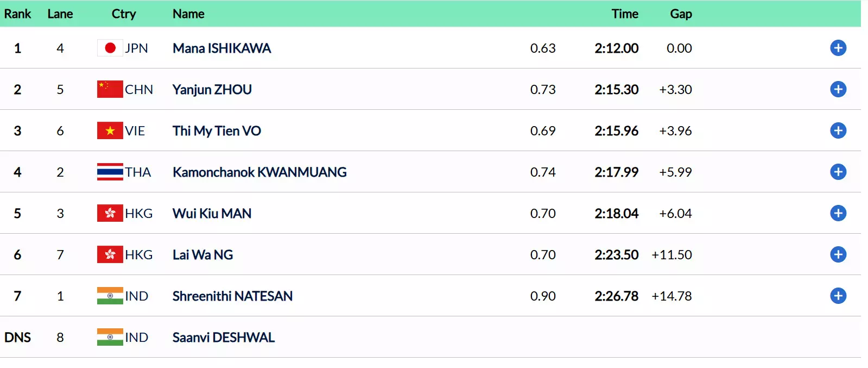The width and height of the screenshot is (868, 368).
Task: Expand details for Mana ISHIKAWA's result
Action: pos(838,48)
